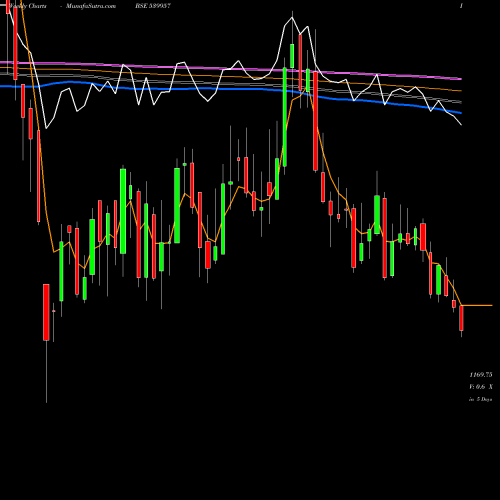Click the 'V: 0.6 X' volume text
This screenshot has height=500, width=500.
[x=481, y=387]
